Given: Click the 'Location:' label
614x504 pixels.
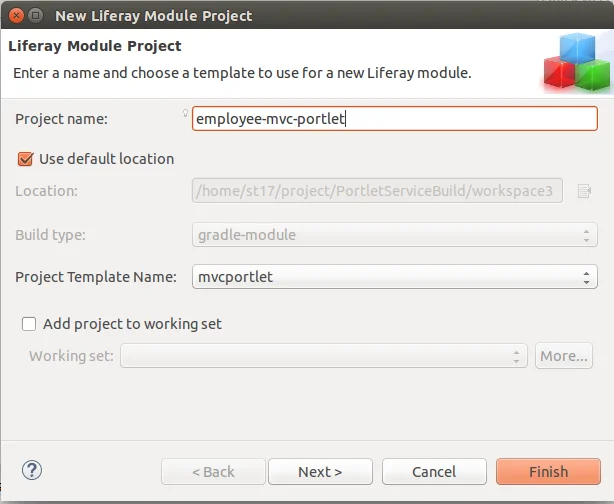Looking at the screenshot, I should (x=47, y=191).
